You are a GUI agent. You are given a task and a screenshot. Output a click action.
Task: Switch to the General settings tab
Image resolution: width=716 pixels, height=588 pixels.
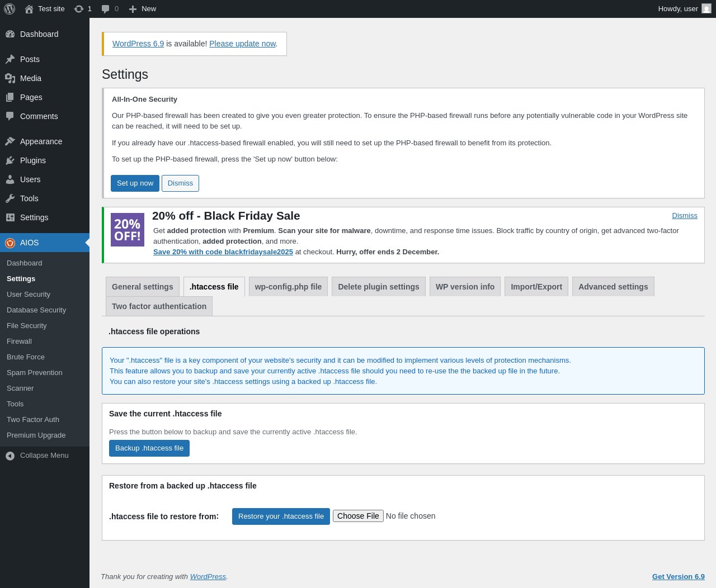[x=143, y=287]
